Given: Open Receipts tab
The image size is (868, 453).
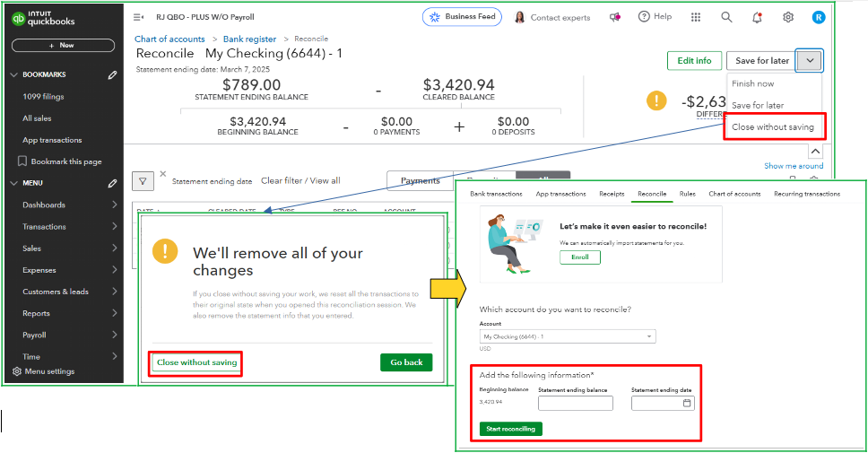Looking at the screenshot, I should click(x=612, y=194).
